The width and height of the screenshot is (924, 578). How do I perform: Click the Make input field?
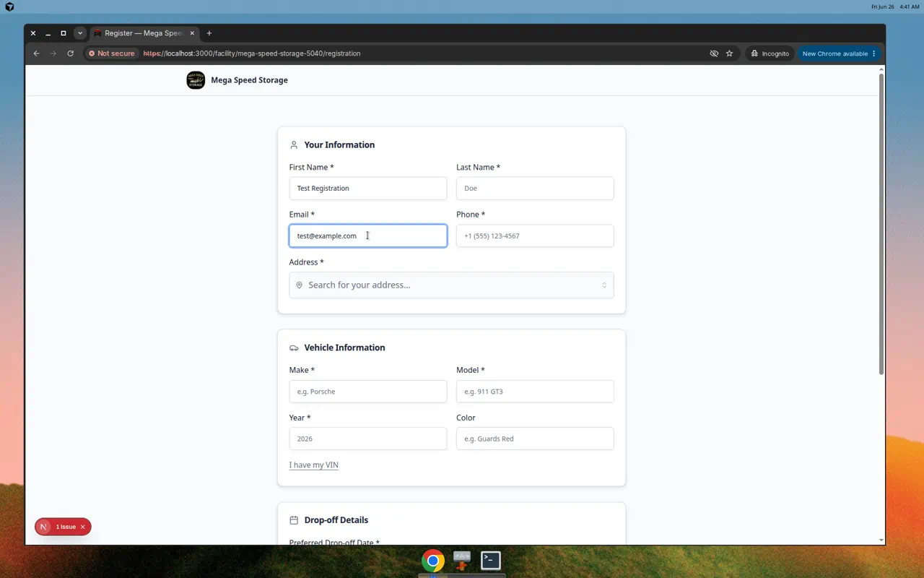[x=368, y=392]
